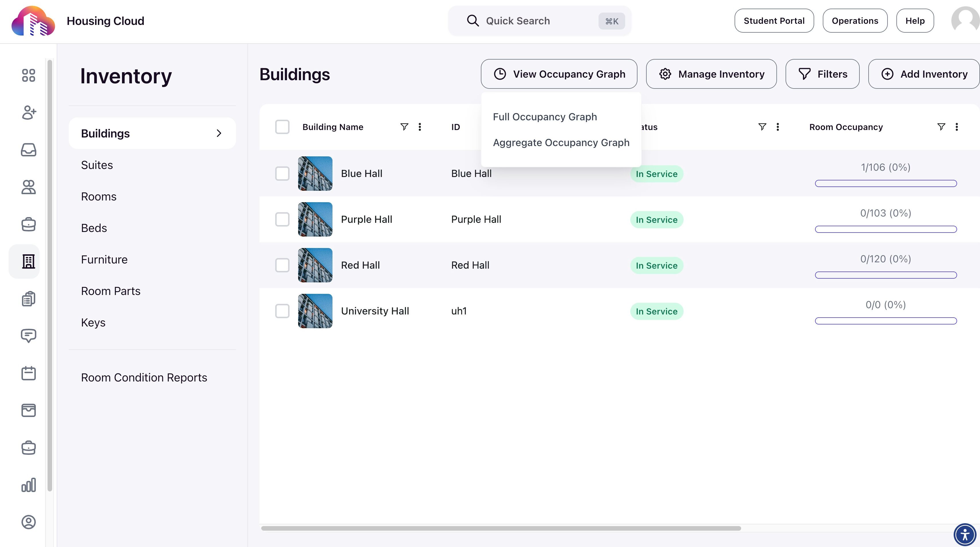
Task: Expand the Buildings chevron in Inventory
Action: click(x=219, y=133)
